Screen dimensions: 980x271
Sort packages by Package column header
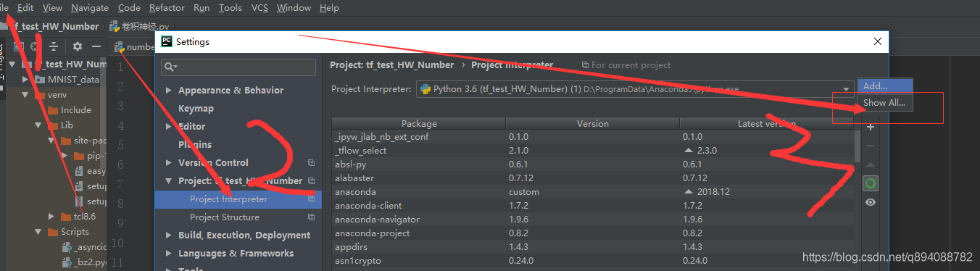pos(419,124)
